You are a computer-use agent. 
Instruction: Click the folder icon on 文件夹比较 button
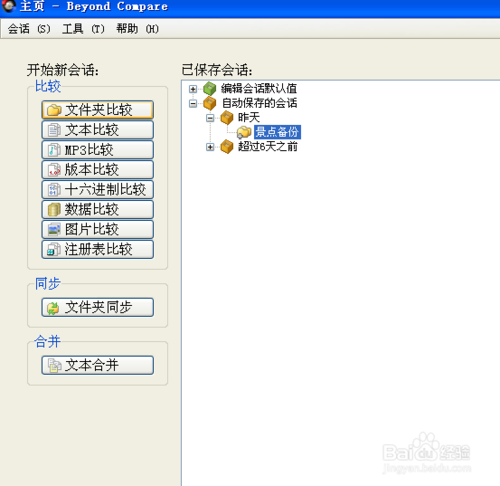(x=54, y=110)
